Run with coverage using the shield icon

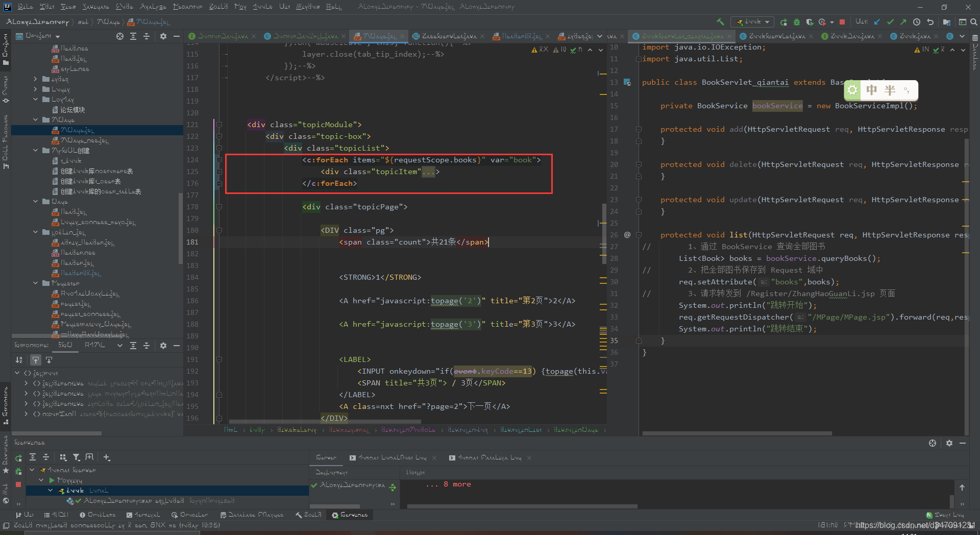click(x=810, y=22)
